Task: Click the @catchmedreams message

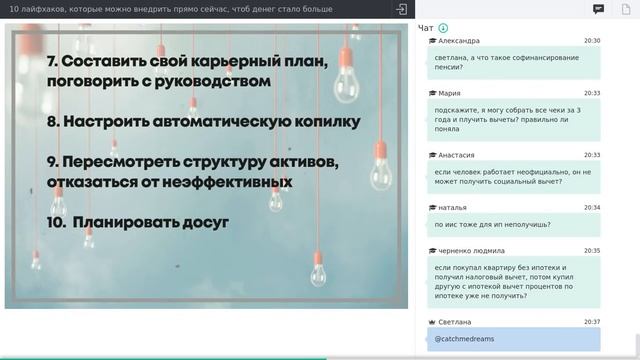Action: click(x=514, y=339)
